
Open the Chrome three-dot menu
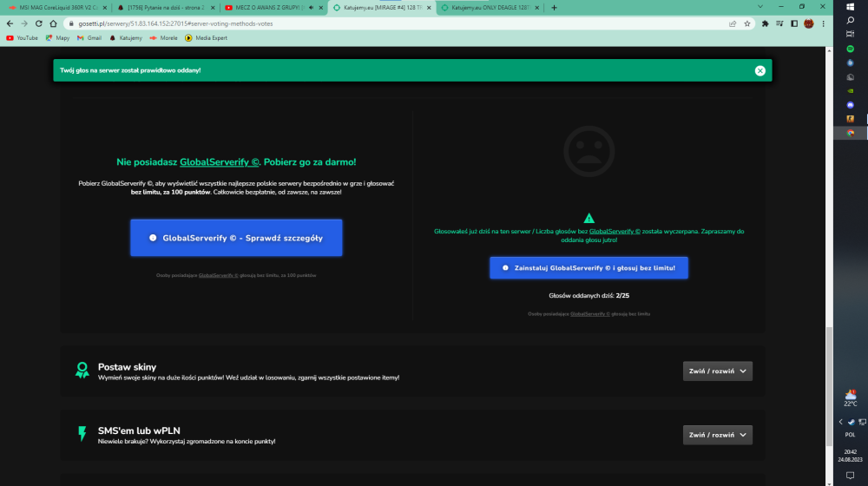point(823,23)
